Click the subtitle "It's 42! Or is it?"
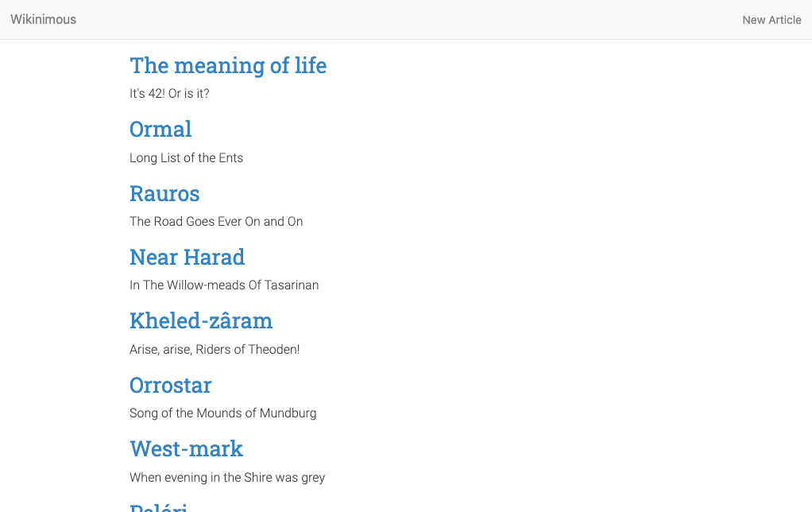Image resolution: width=812 pixels, height=512 pixels. click(x=169, y=93)
